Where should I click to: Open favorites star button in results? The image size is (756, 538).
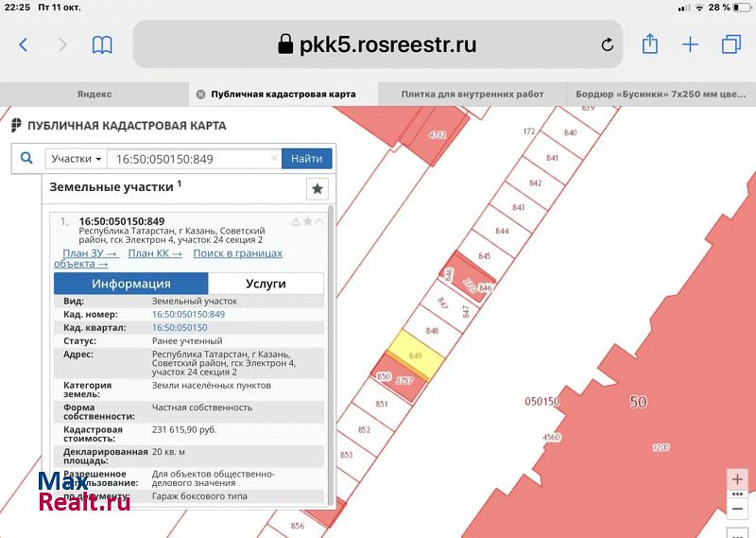pos(318,189)
